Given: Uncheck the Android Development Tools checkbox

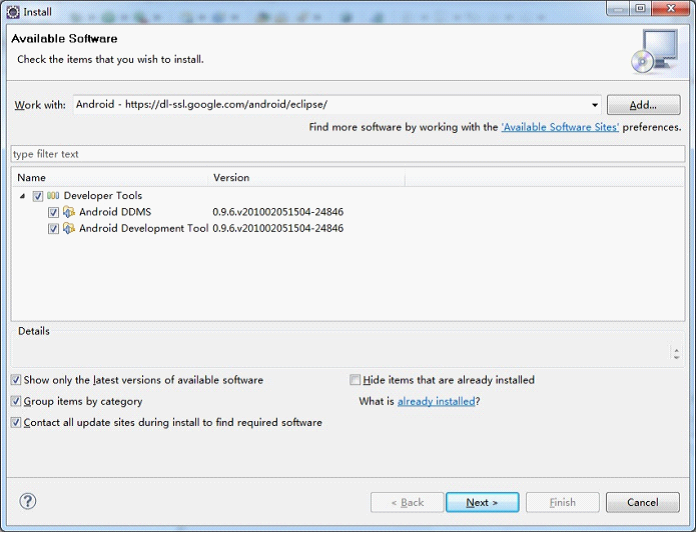Looking at the screenshot, I should tap(53, 229).
